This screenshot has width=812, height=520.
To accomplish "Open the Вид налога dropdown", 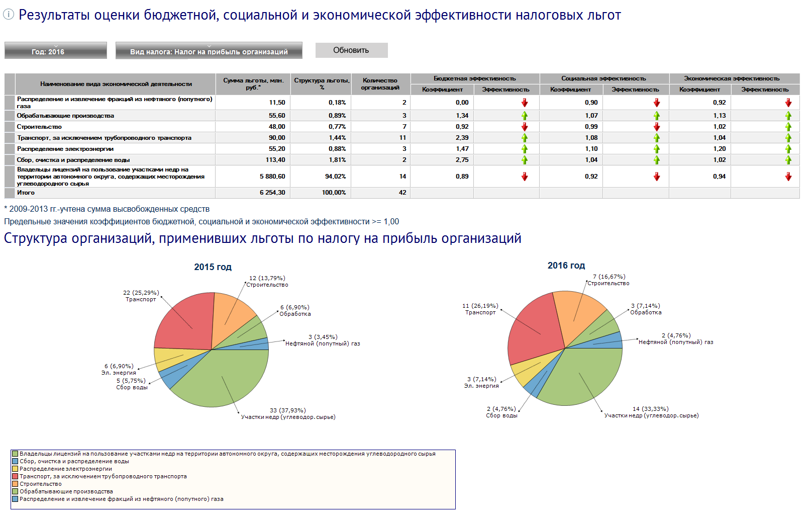I will pyautogui.click(x=209, y=50).
